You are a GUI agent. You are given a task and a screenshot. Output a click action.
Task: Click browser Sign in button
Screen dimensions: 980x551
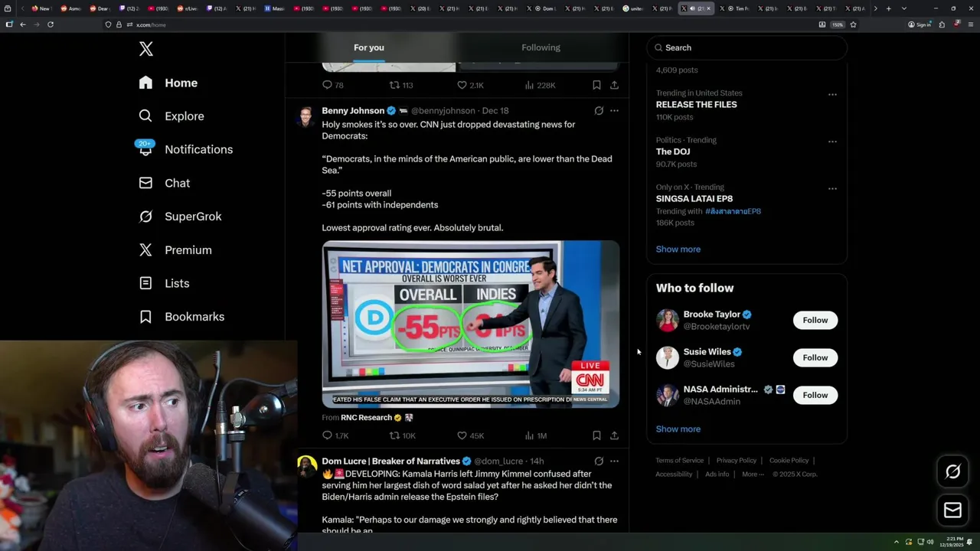point(919,24)
